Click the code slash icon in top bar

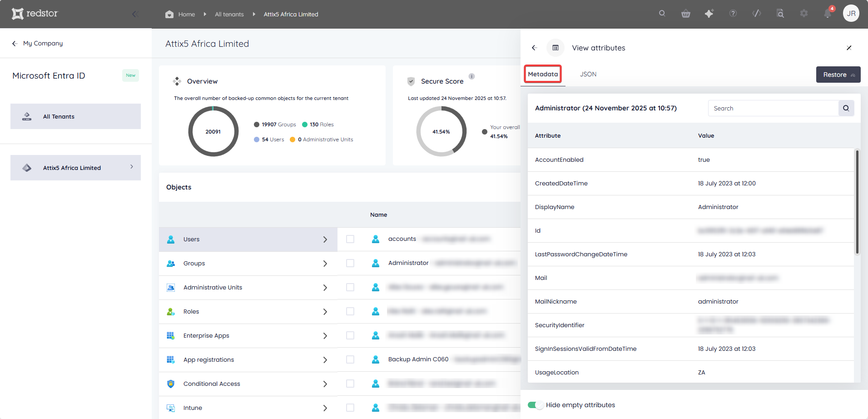(757, 14)
